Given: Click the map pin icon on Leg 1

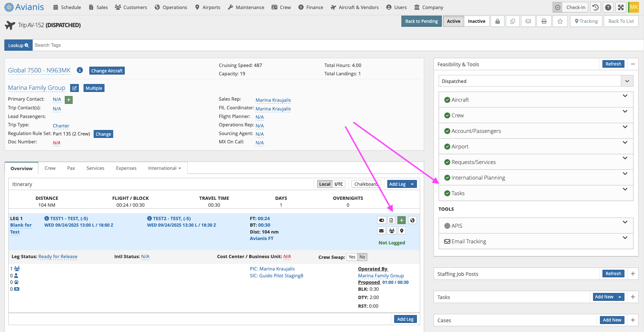Looking at the screenshot, I should click(x=402, y=231).
